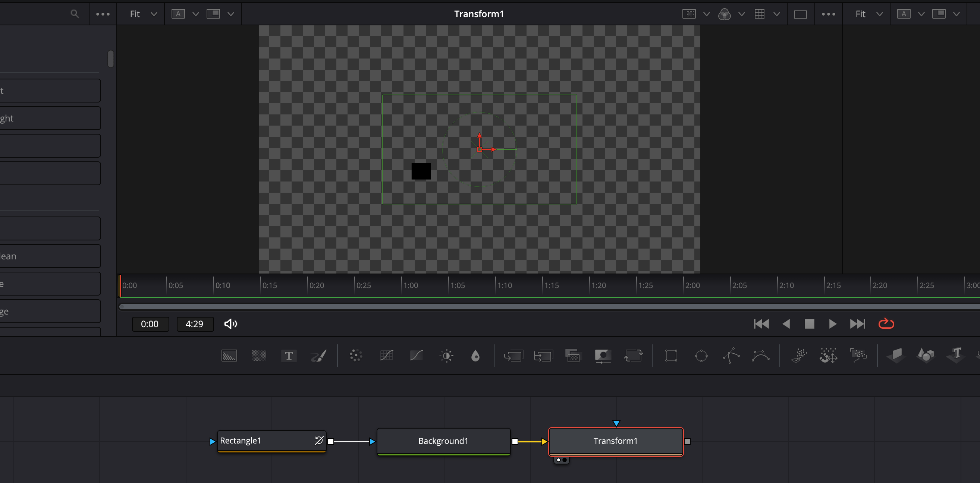Add a Fast Noise node
Image resolution: width=980 pixels, height=483 pixels.
pos(259,356)
